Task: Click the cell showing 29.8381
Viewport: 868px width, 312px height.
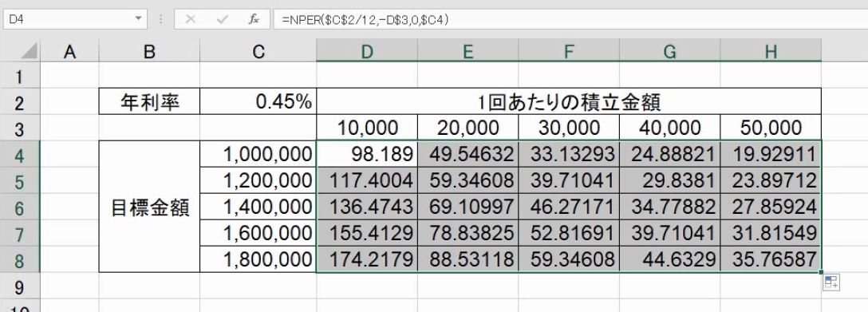Action: (670, 180)
